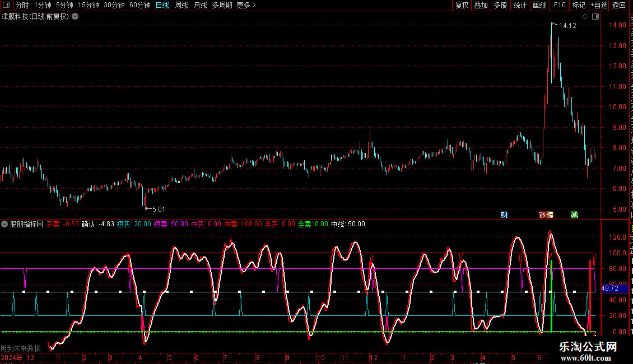Click the 中线: 50.00 indicator value

tap(348, 224)
